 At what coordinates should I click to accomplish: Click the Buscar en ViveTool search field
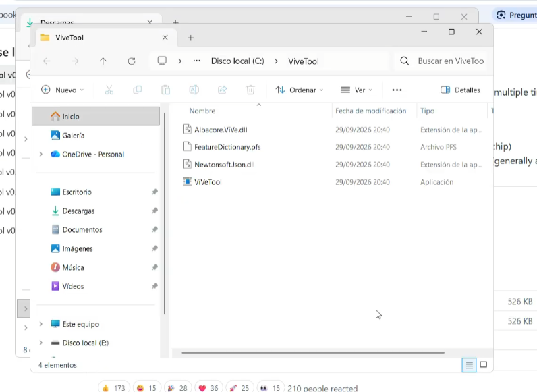(x=442, y=61)
